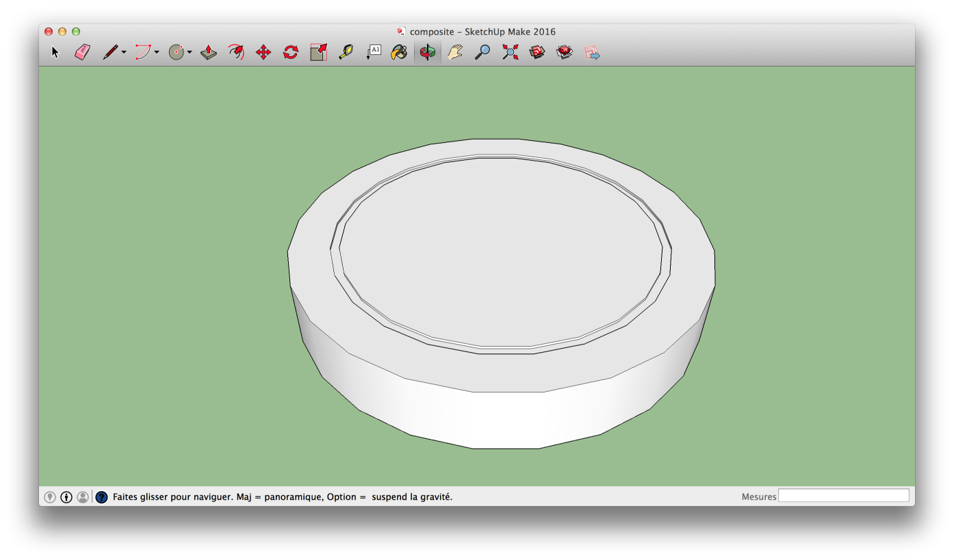Expand the Arc tool dropdown arrow
This screenshot has height=560, width=954.
coord(157,52)
